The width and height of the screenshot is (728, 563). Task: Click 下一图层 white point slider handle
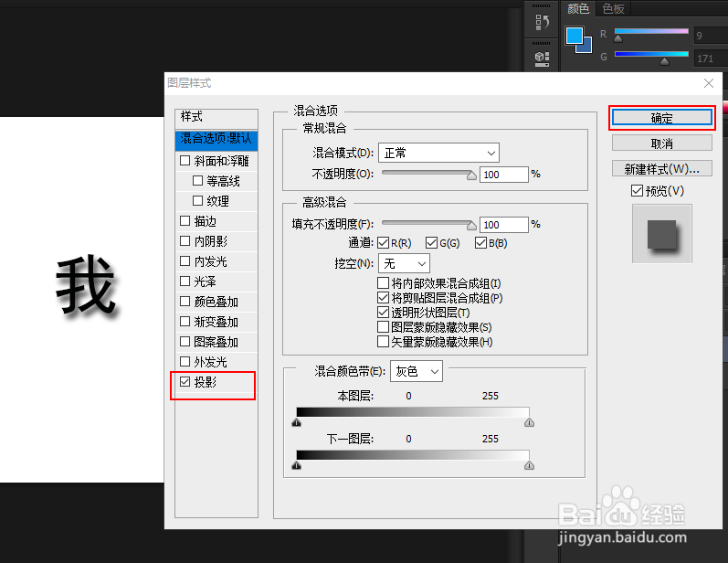[529, 465]
